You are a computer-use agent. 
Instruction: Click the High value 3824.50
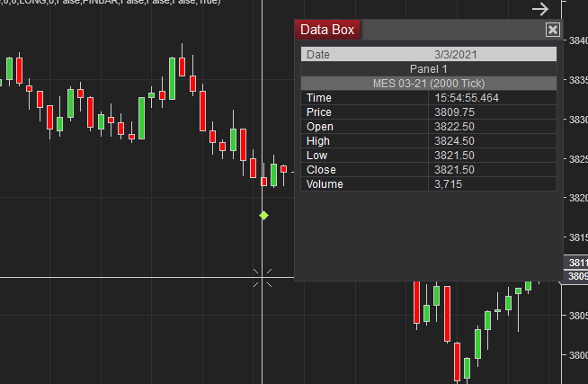[454, 141]
